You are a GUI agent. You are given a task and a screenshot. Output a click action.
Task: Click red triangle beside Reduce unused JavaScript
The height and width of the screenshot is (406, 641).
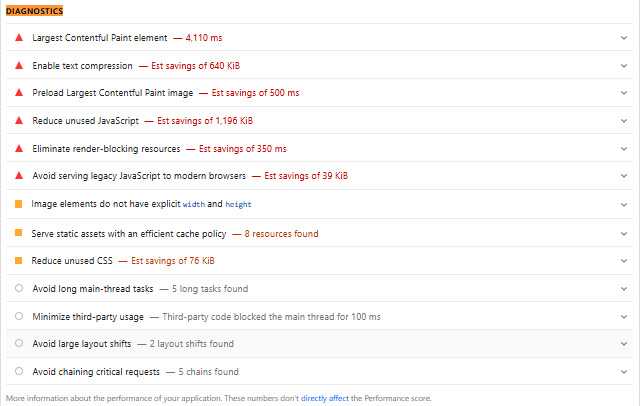point(18,121)
